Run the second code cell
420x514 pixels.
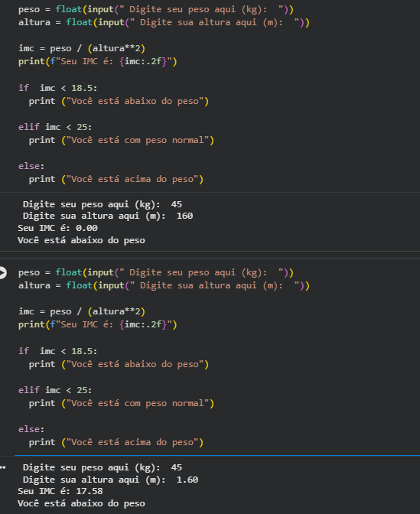pos(2,273)
